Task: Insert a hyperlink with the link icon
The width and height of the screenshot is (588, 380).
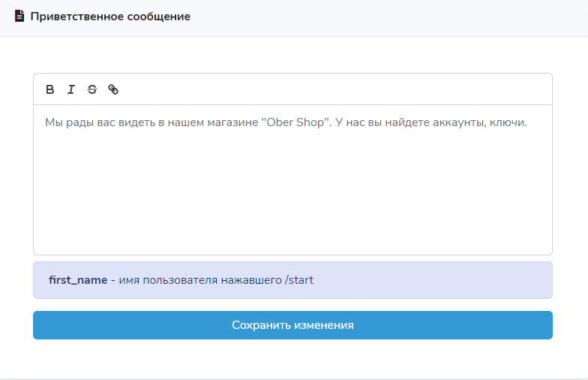Action: pos(113,89)
